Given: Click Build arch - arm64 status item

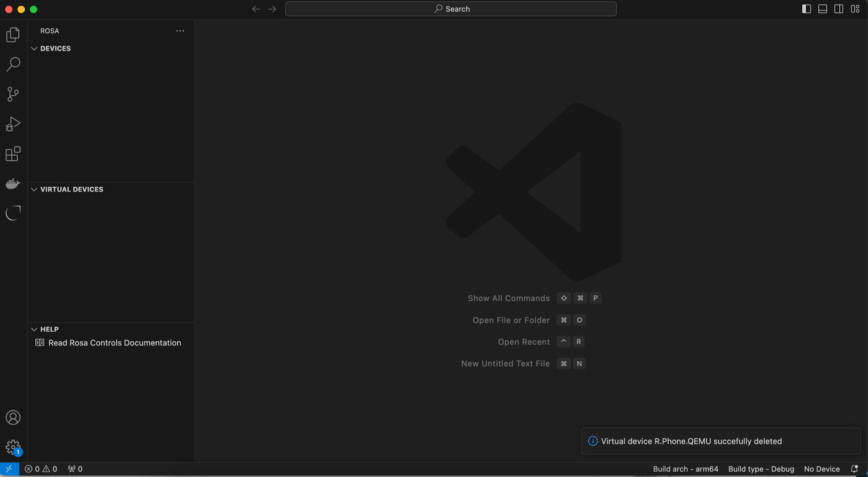Looking at the screenshot, I should [685, 469].
